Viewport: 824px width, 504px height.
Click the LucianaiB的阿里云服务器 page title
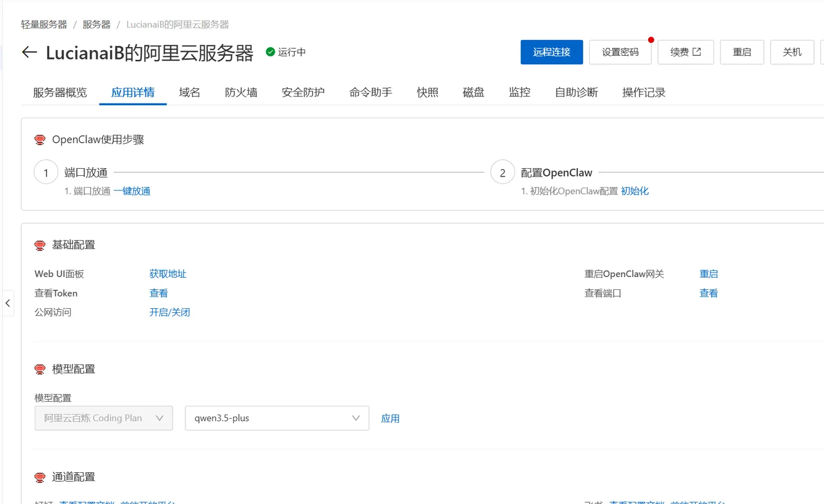[x=149, y=52]
